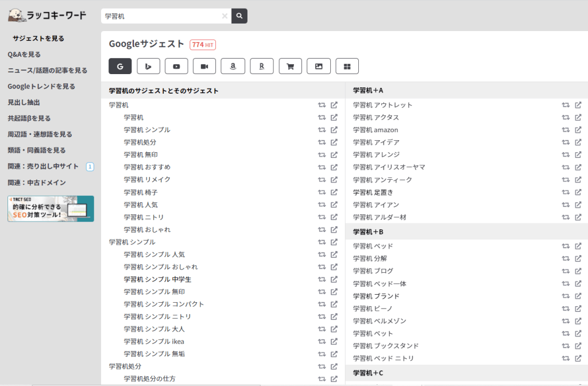Switch to Rakuten suggest source
Screen dimensions: 588x386
point(261,66)
